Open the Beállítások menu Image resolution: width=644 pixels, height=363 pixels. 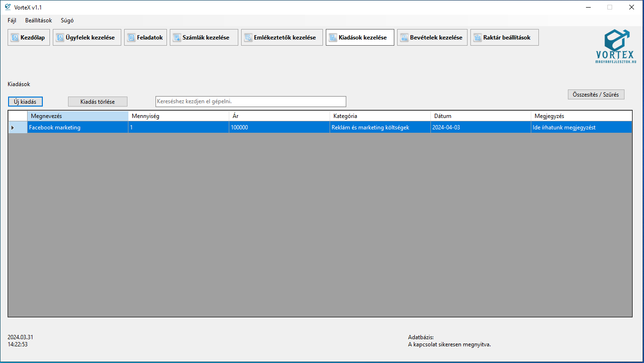coord(39,20)
